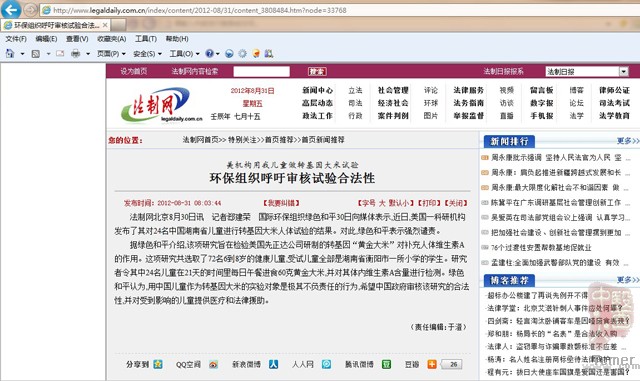Click the 【我要纠错】 link
640x381 pixels.
tap(282, 203)
